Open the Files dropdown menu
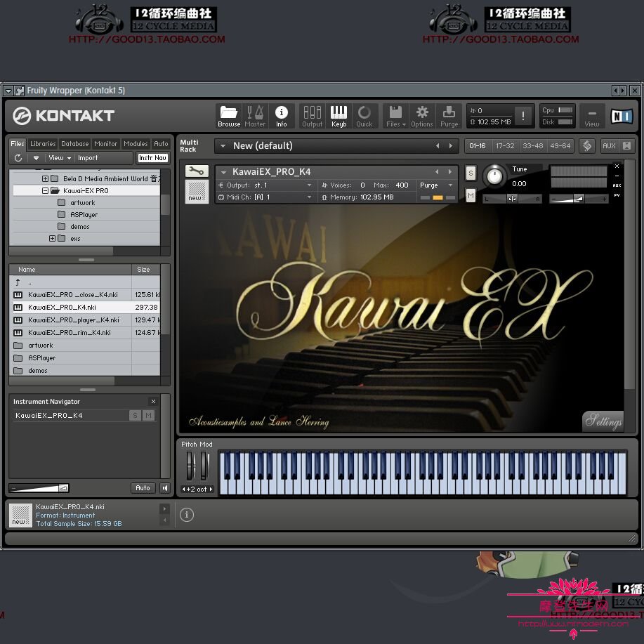Screen dimensions: 644x644 click(x=395, y=115)
